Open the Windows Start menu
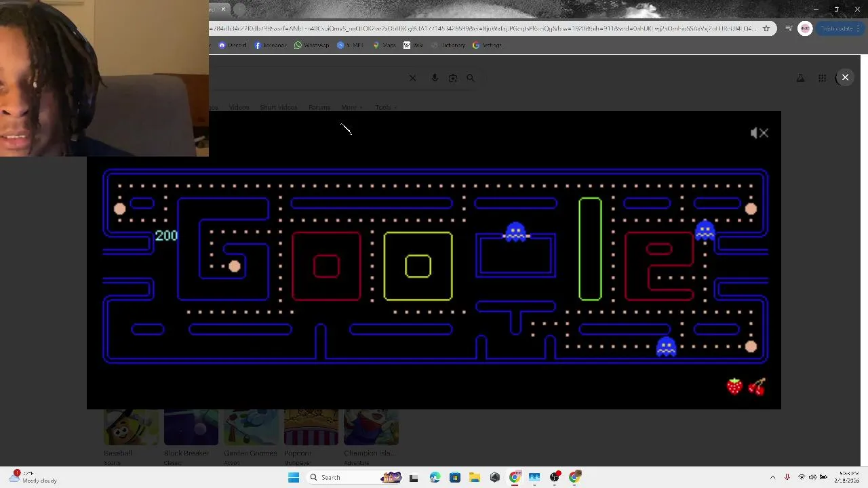This screenshot has height=488, width=868. pos(294,477)
